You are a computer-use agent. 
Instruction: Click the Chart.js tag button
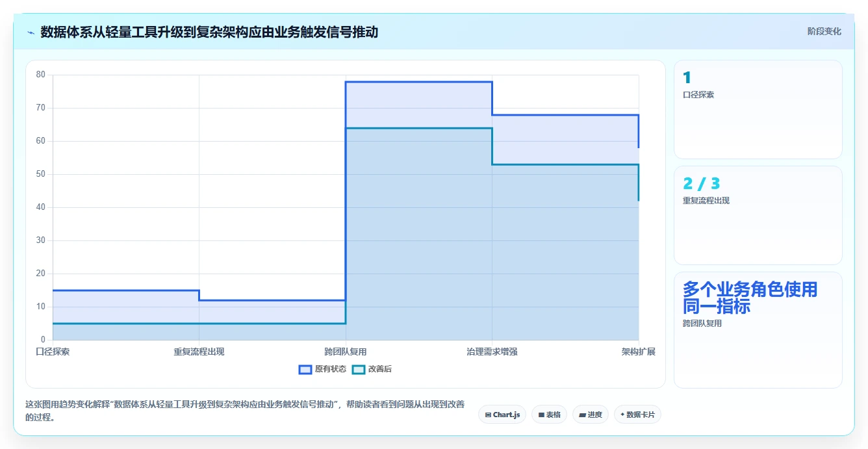coord(502,415)
